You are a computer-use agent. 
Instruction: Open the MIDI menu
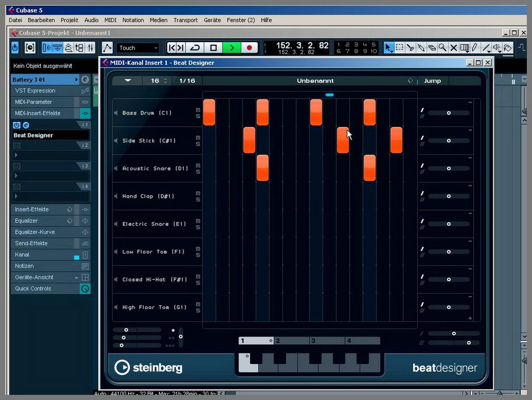point(110,20)
